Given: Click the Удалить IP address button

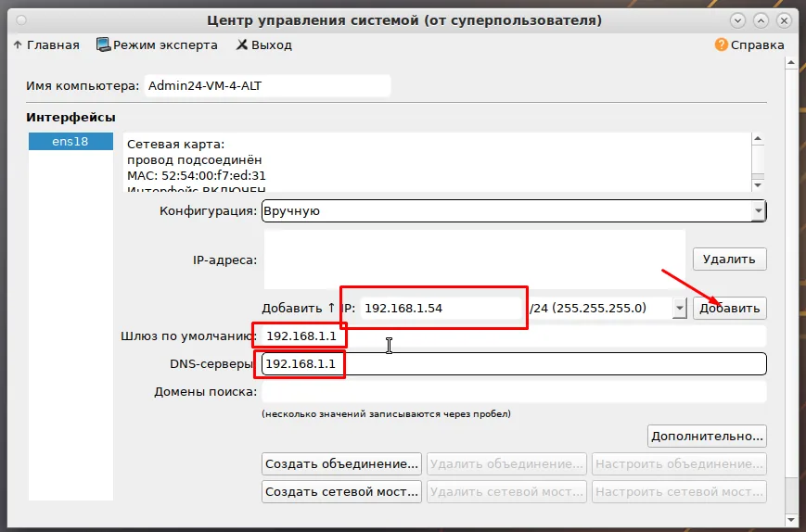Looking at the screenshot, I should [x=729, y=260].
